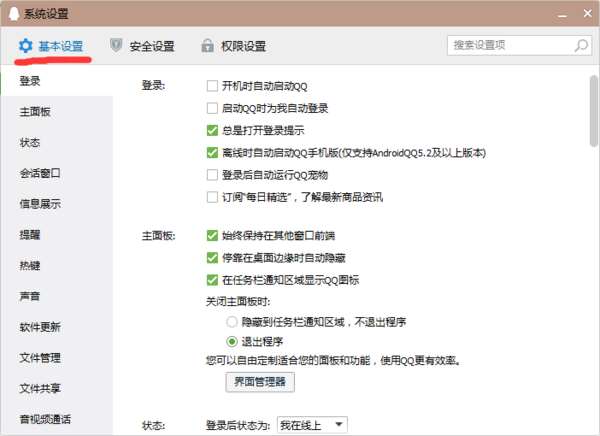The image size is (600, 436).
Task: Select 状态 in the left sidebar
Action: [30, 142]
